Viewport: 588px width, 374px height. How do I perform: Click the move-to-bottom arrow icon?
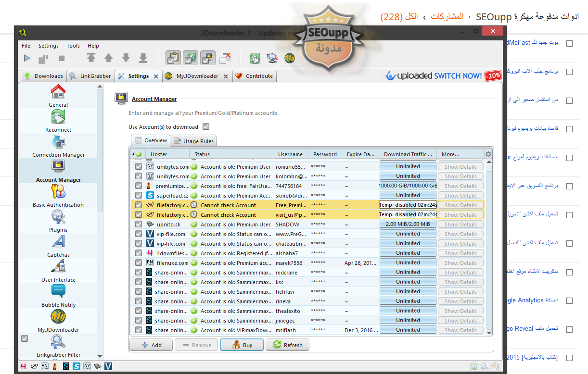(143, 58)
